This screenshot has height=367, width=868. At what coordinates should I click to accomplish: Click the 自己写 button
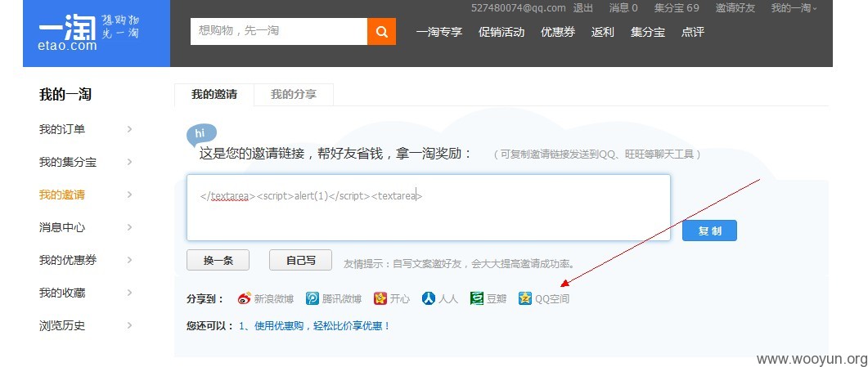[x=300, y=260]
